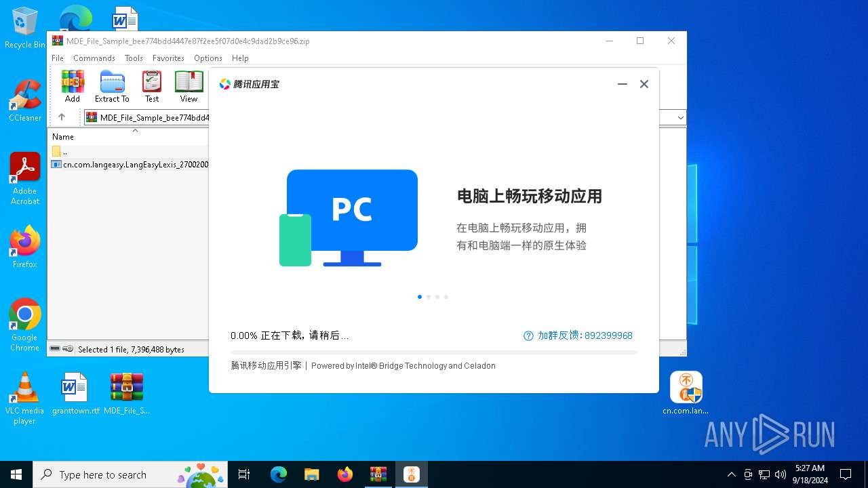Select the CCleaner desktop shortcut

point(25,102)
